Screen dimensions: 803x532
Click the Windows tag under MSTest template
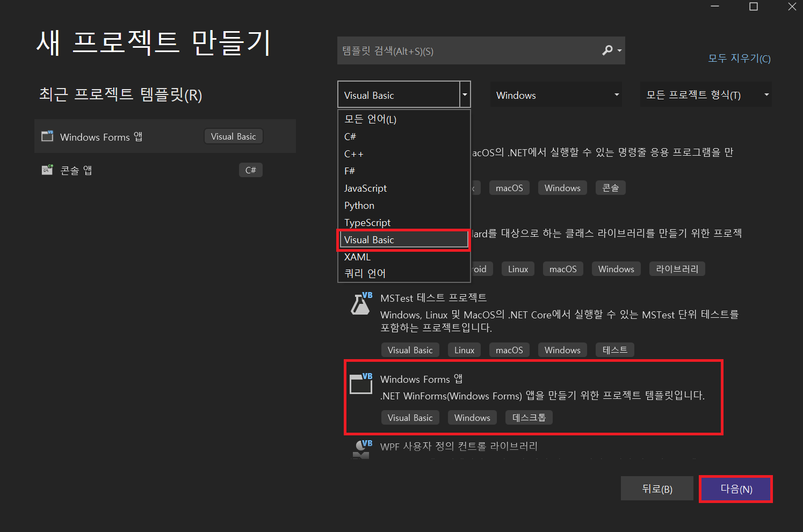[562, 349]
